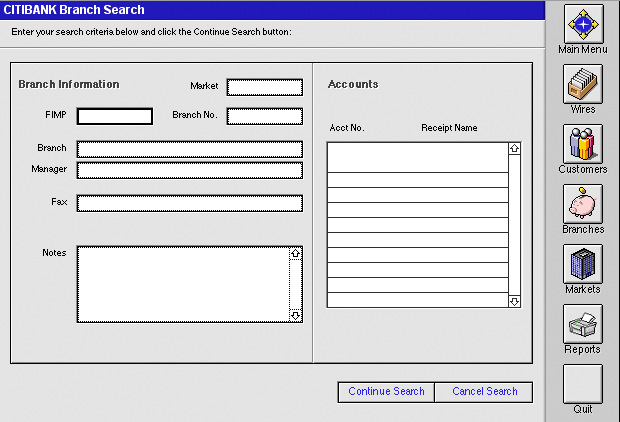This screenshot has height=422, width=620.
Task: Select the first Accounts list row
Action: click(x=418, y=157)
